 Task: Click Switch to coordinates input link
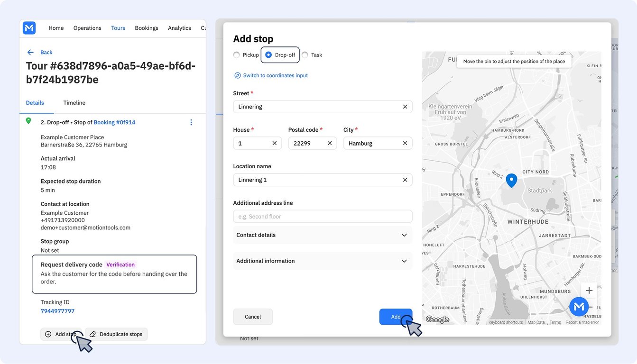[x=276, y=75]
